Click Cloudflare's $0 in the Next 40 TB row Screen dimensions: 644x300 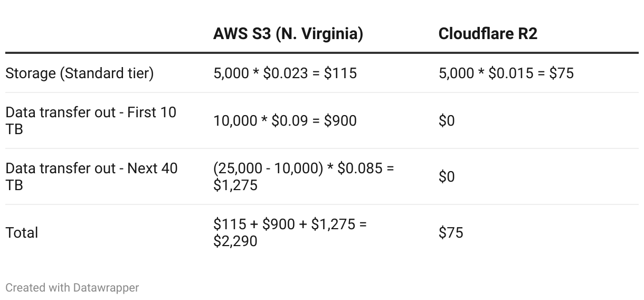[x=447, y=176]
